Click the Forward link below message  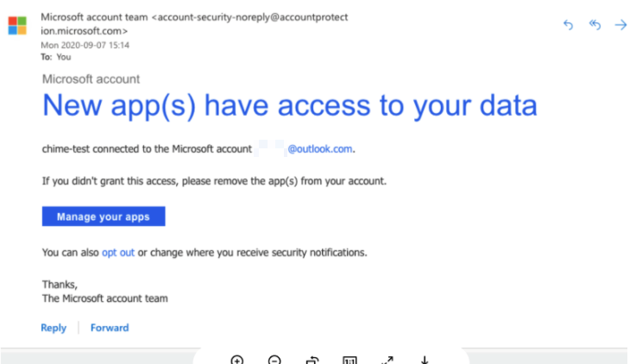click(110, 328)
